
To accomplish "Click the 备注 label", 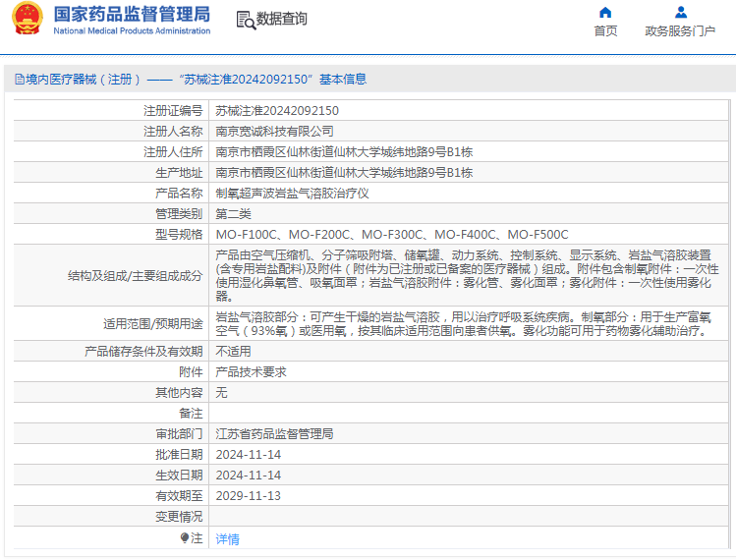I will (191, 414).
